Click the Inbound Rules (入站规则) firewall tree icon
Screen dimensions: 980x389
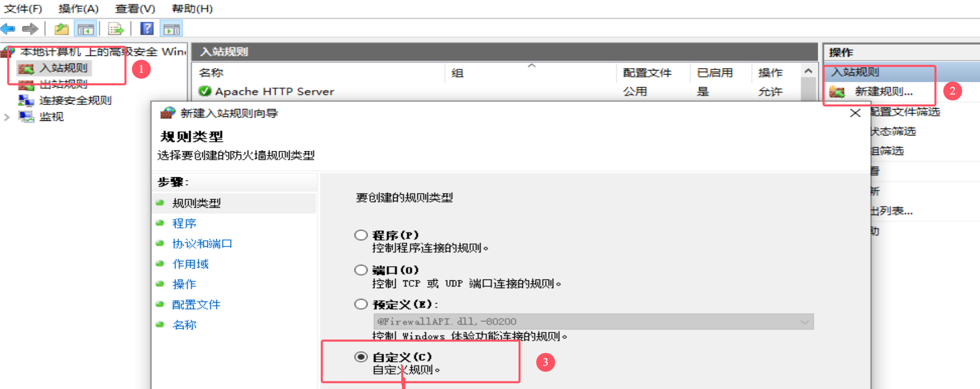tap(25, 69)
